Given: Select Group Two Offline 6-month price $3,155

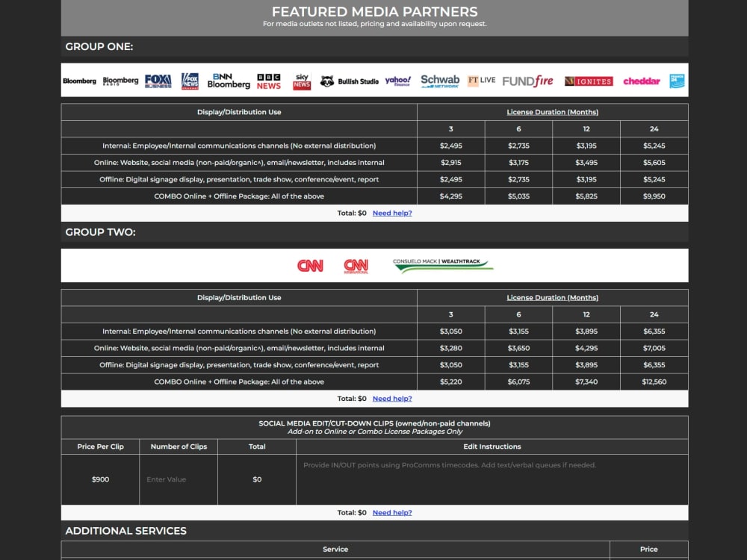Looking at the screenshot, I should coord(519,365).
